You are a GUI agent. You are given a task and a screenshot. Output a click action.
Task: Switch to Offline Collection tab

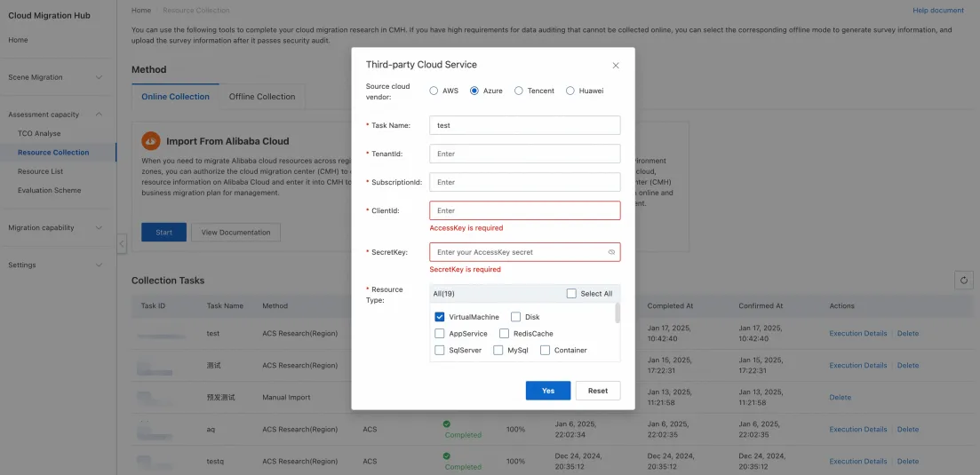(262, 97)
